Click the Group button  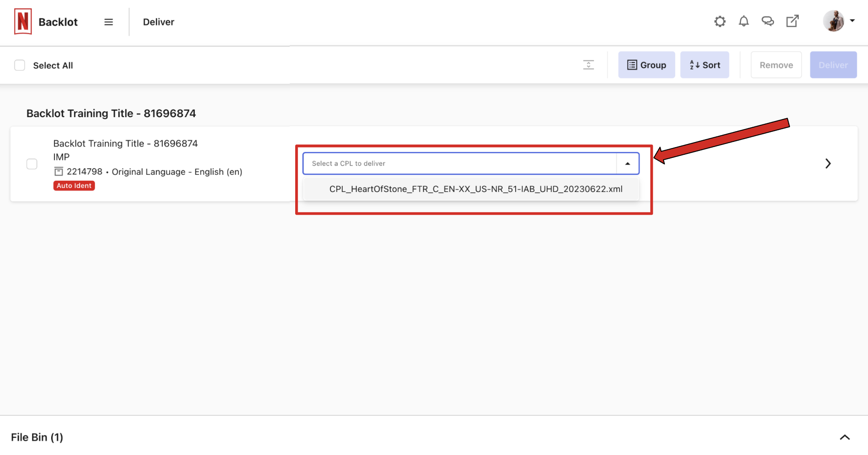pos(646,65)
